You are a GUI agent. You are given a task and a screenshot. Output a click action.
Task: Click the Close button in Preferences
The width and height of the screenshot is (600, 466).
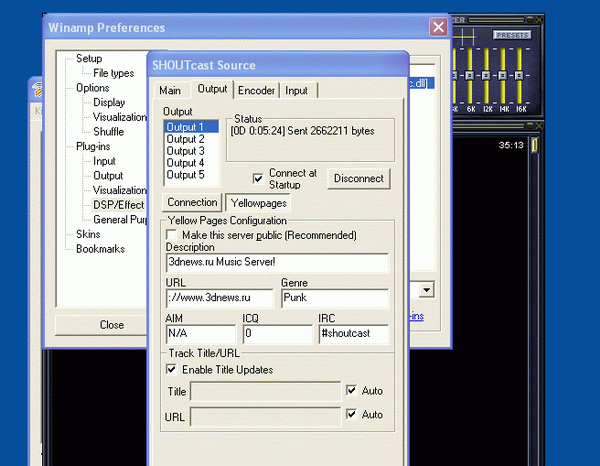click(x=112, y=325)
